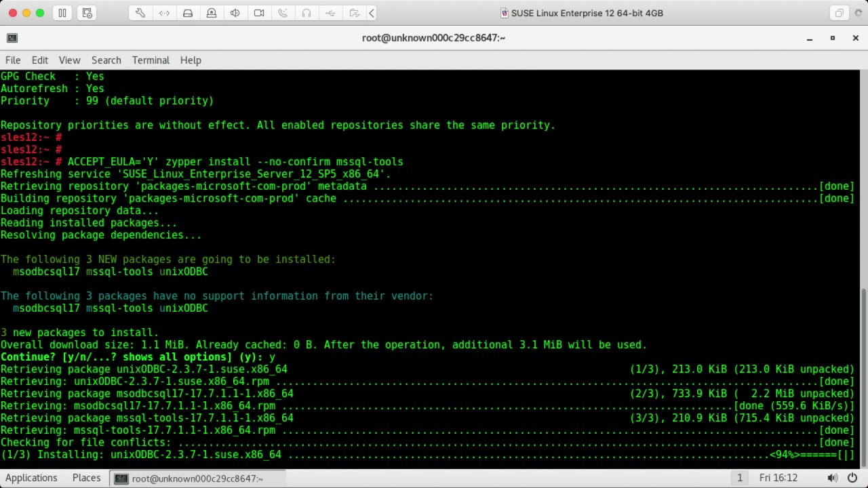Open the View menu
Image resolution: width=868 pixels, height=488 pixels.
point(69,60)
